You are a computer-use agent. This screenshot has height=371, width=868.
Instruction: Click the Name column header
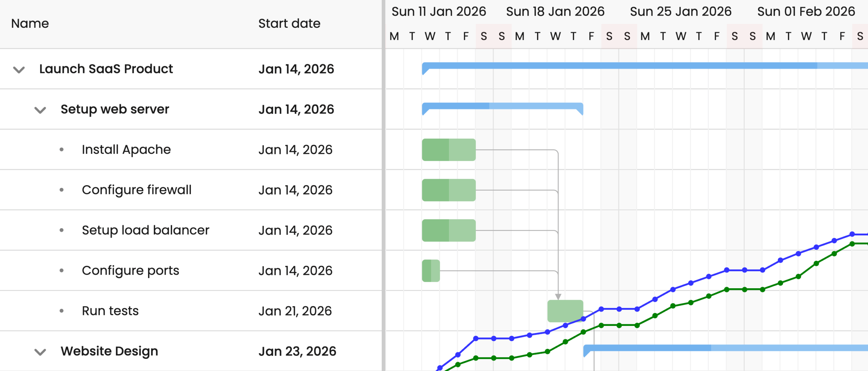pos(29,23)
